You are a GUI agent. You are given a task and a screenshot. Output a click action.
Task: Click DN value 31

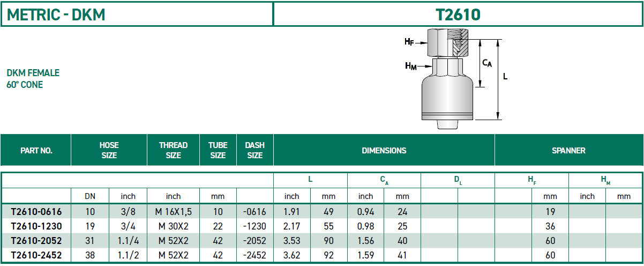[x=89, y=241]
